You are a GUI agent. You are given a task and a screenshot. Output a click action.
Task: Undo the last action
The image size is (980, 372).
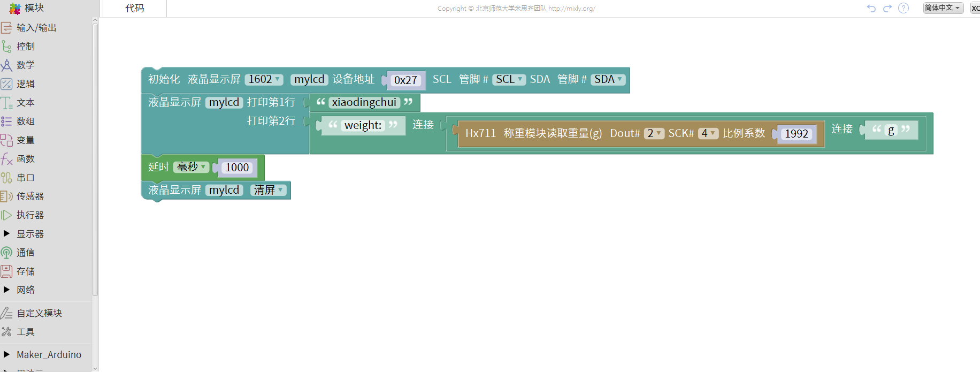(x=871, y=8)
